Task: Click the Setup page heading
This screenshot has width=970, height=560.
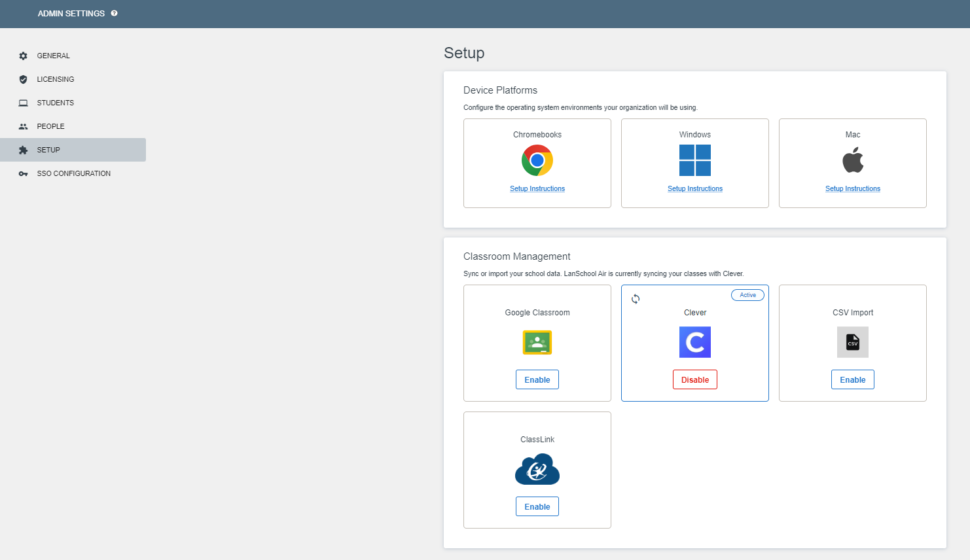Action: pos(464,53)
